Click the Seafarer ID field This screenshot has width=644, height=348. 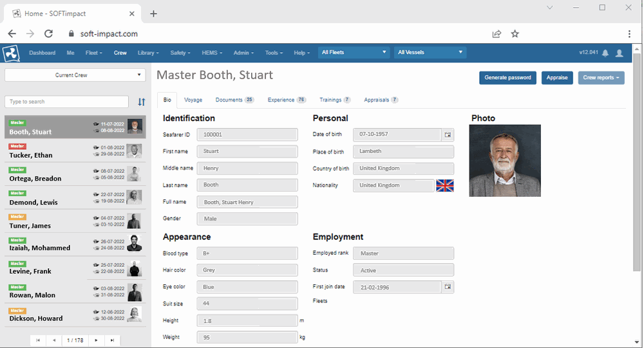tap(247, 134)
